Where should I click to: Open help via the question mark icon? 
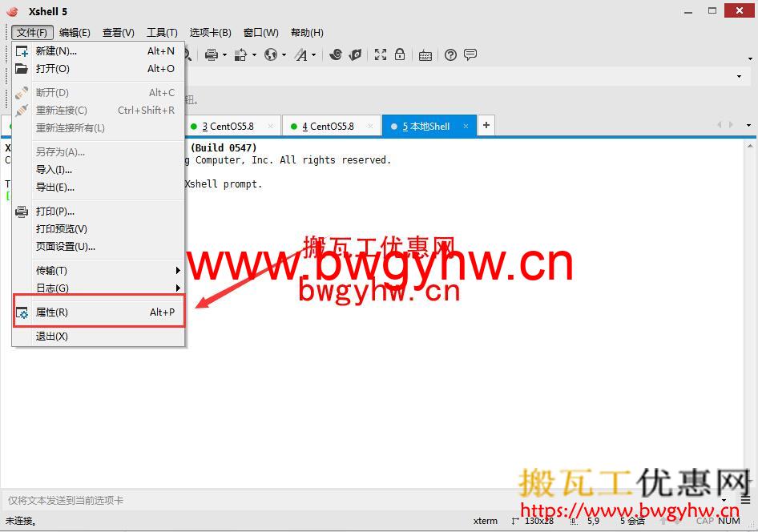point(450,55)
